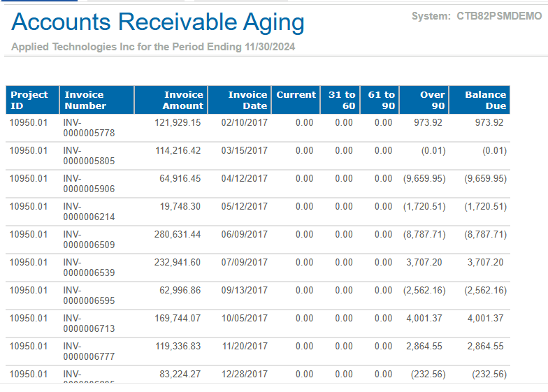
Task: Click the invoice amount 121,929.15
Action: [x=178, y=122]
